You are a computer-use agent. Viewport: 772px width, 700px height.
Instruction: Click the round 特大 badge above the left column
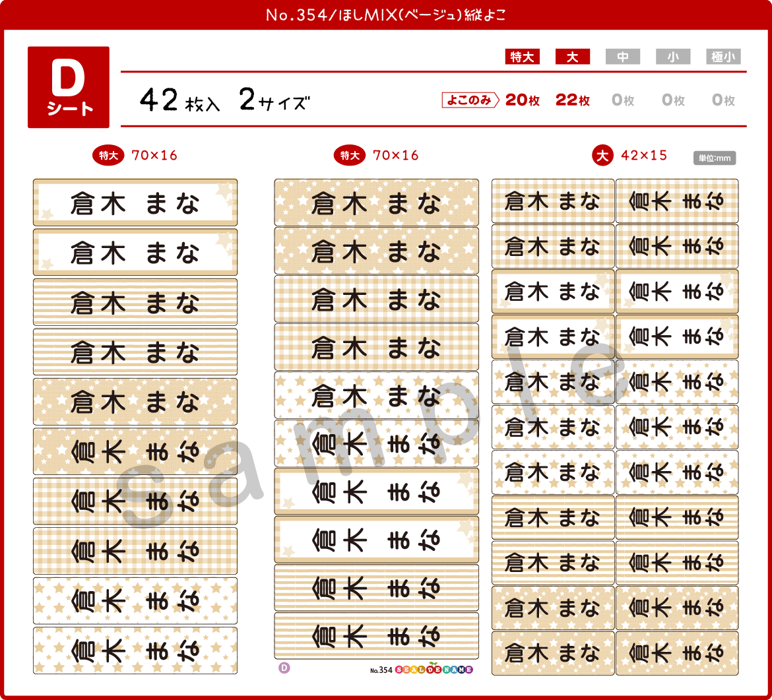pyautogui.click(x=108, y=156)
